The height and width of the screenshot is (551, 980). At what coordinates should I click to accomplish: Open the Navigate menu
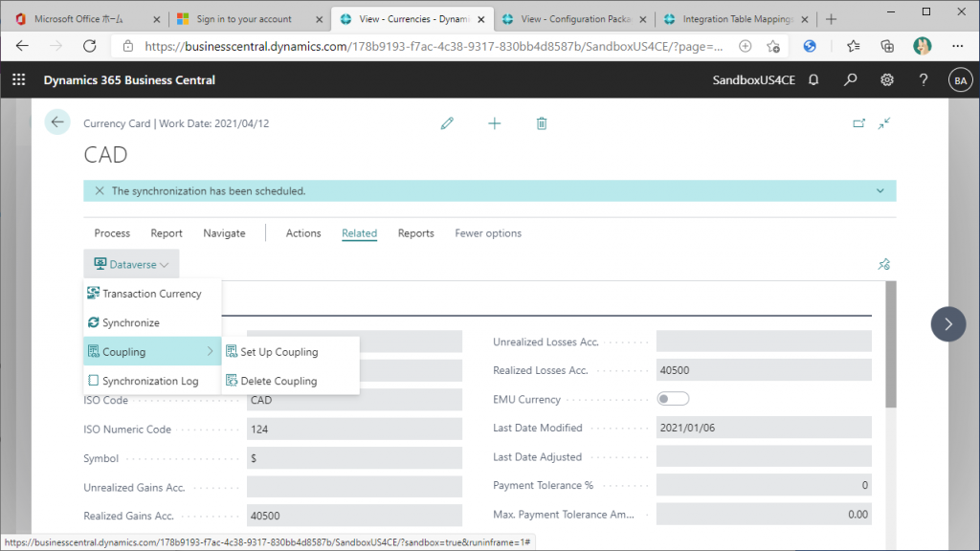point(224,233)
